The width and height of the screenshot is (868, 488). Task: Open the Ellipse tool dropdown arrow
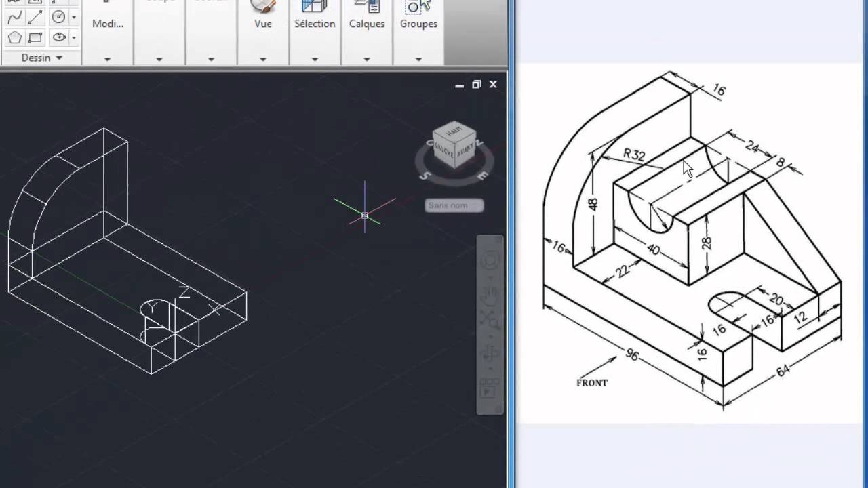click(x=73, y=37)
